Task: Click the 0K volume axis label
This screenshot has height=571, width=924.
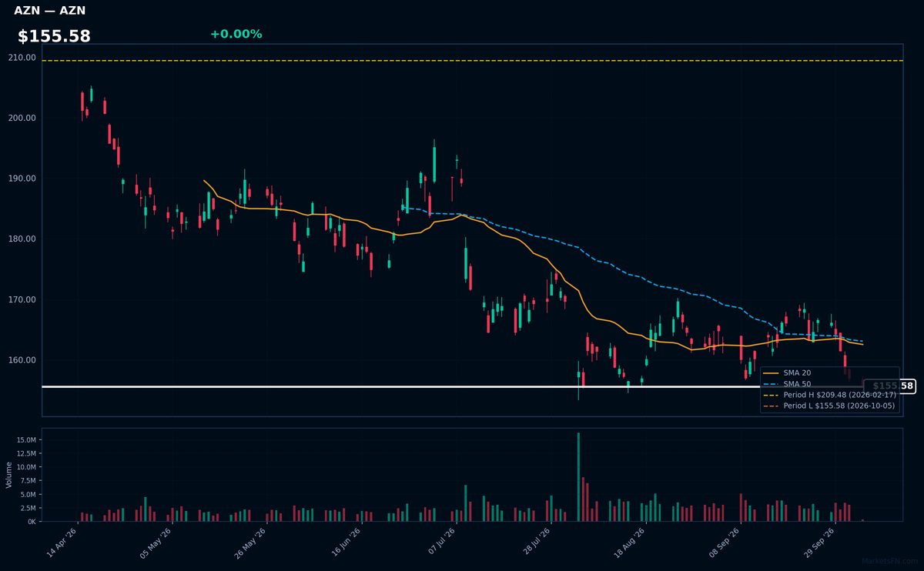Action: tap(31, 522)
